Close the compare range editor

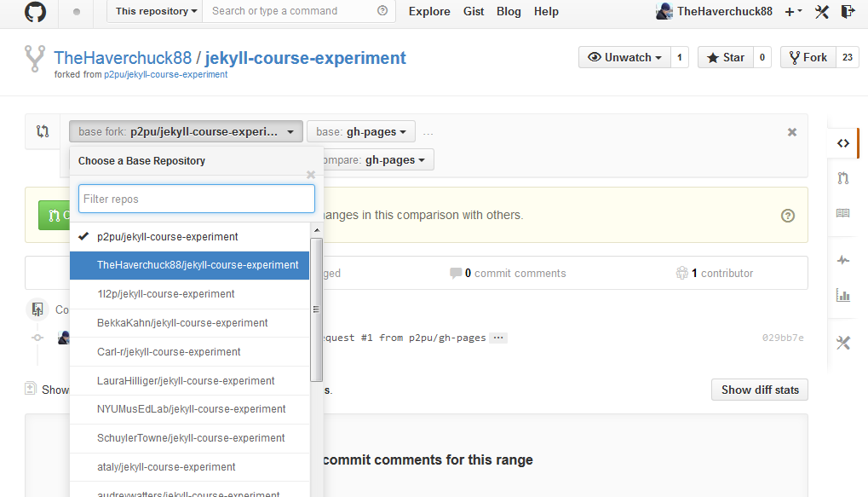coord(792,132)
